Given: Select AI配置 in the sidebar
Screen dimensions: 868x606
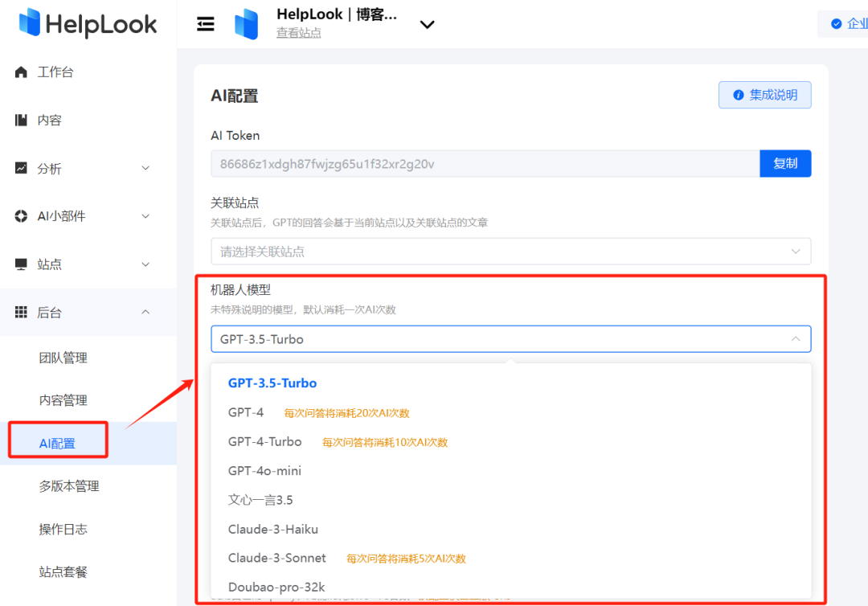Looking at the screenshot, I should (58, 444).
